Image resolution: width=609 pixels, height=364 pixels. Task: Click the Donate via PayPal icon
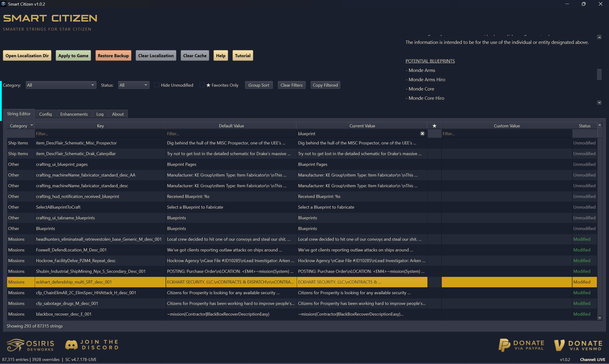coord(504,345)
